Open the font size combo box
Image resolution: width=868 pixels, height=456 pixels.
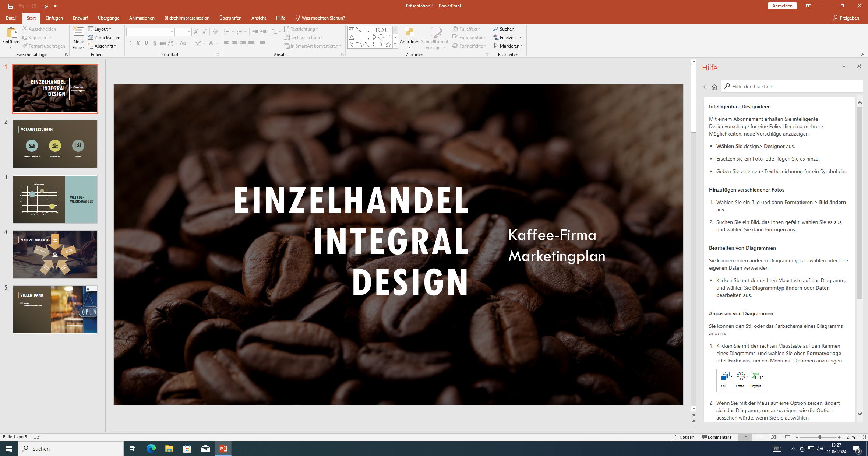[183, 32]
